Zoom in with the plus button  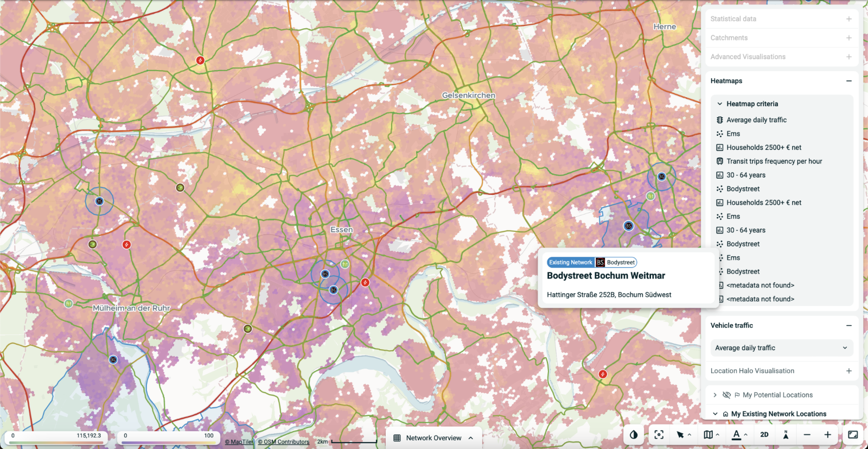pos(828,435)
